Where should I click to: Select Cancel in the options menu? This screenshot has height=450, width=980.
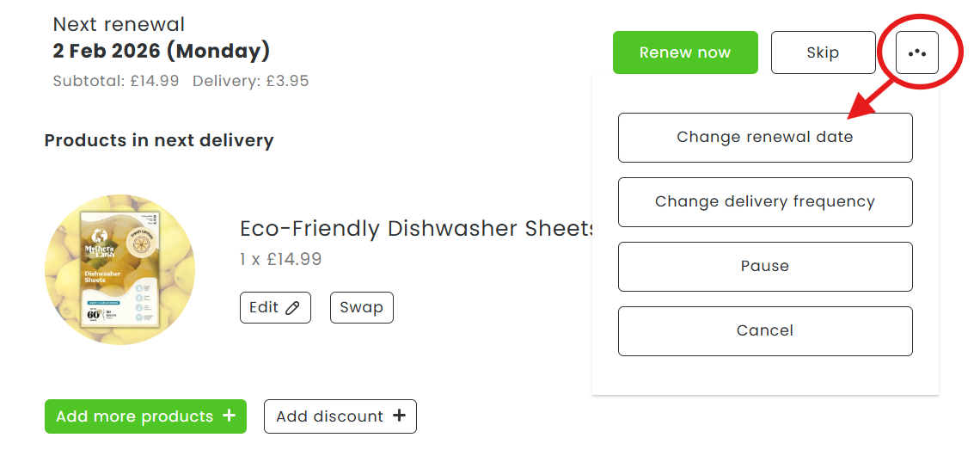click(x=764, y=330)
